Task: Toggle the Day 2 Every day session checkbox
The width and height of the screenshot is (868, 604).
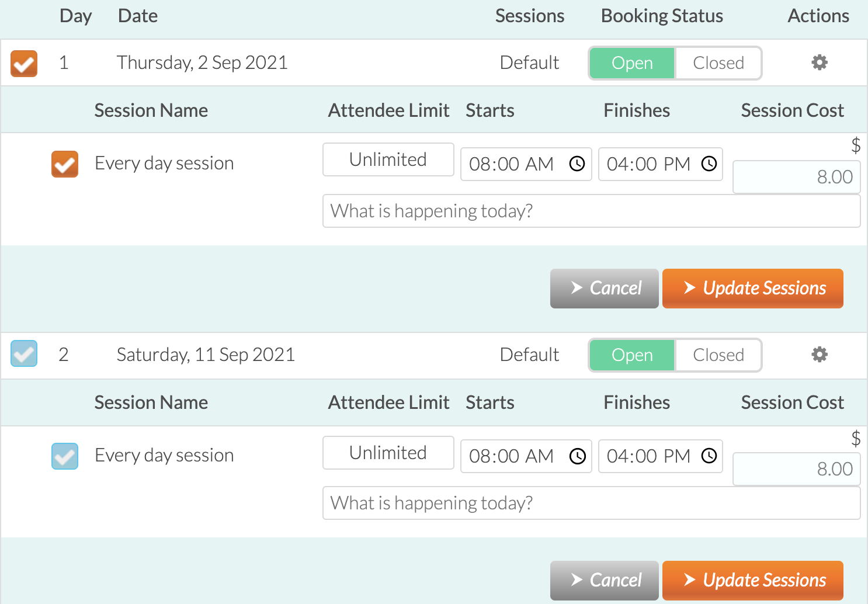Action: coord(65,456)
